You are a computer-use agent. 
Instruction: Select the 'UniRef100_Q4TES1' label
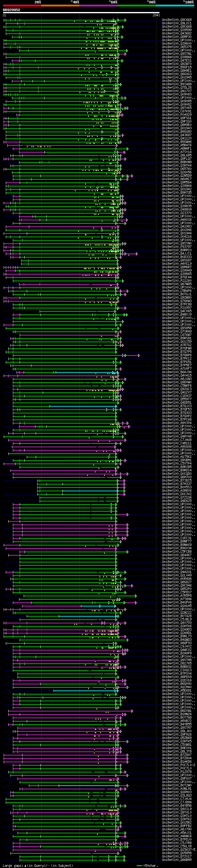tap(177, 61)
